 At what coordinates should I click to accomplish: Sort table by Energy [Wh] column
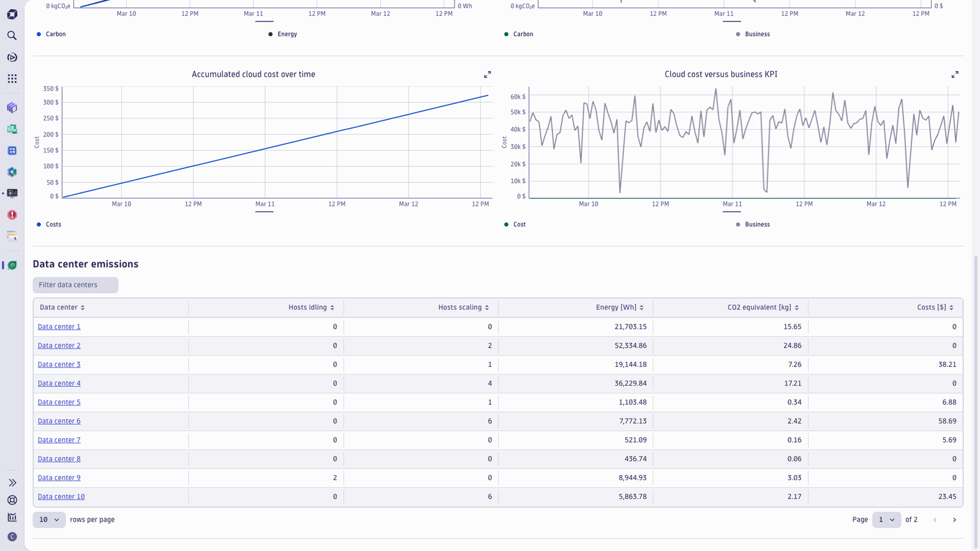[620, 307]
